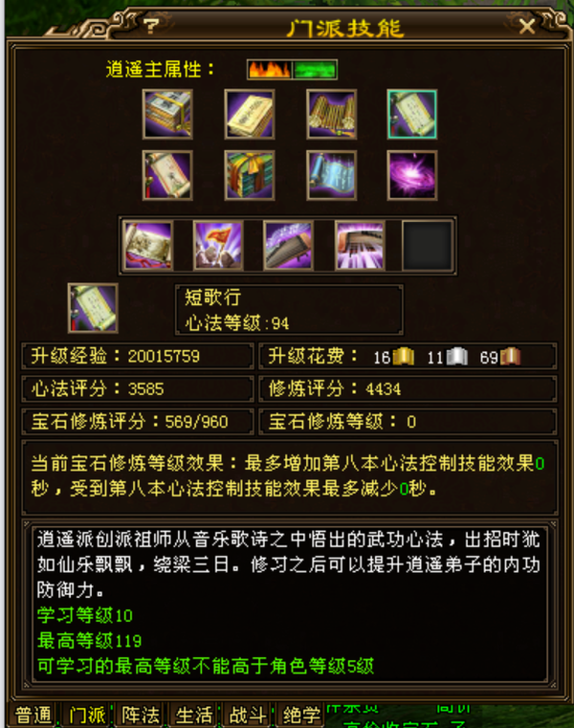Image resolution: width=574 pixels, height=728 pixels.
Task: Switch to the 普通 tab
Action: point(33,715)
